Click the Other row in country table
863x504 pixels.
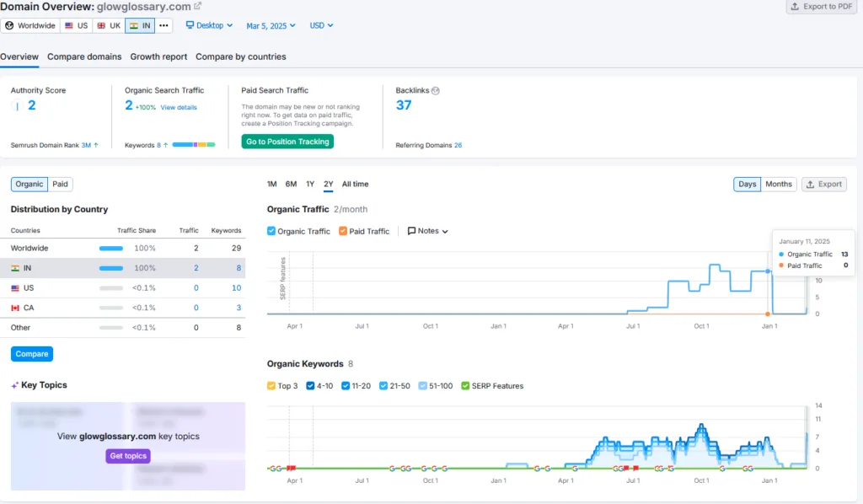123,327
